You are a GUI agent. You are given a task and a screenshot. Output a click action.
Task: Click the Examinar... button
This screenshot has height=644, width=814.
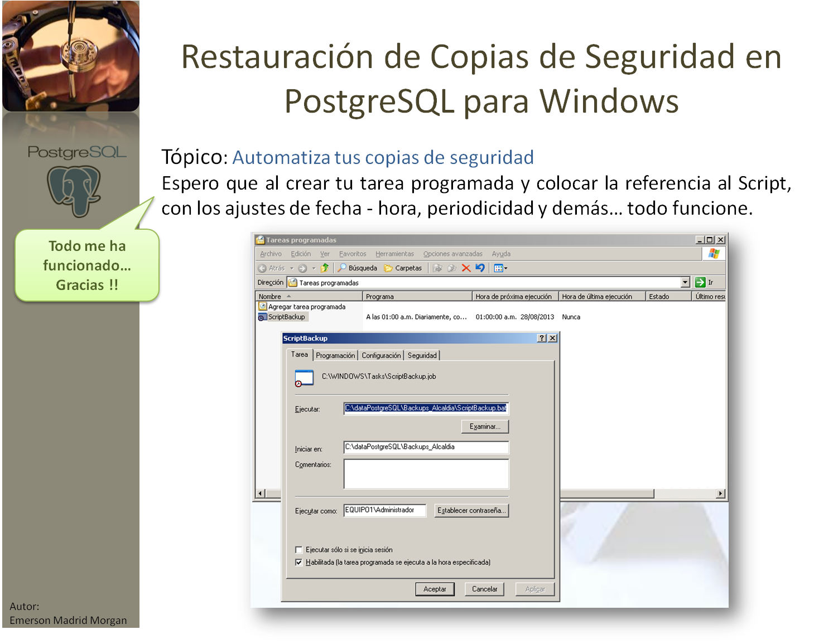click(485, 427)
